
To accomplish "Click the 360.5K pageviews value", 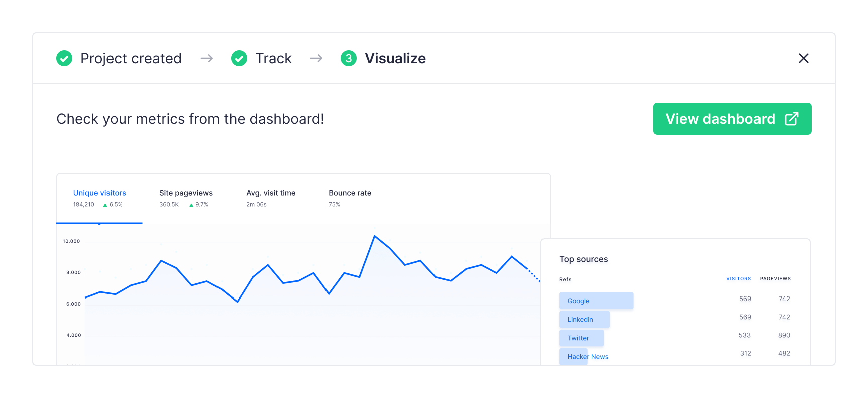I will click(169, 205).
